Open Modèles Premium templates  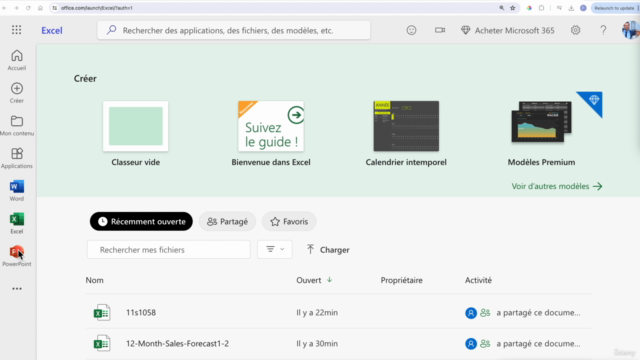(x=541, y=133)
